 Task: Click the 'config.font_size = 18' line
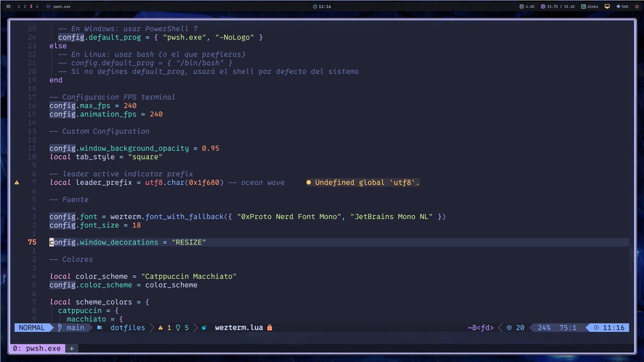pos(95,225)
